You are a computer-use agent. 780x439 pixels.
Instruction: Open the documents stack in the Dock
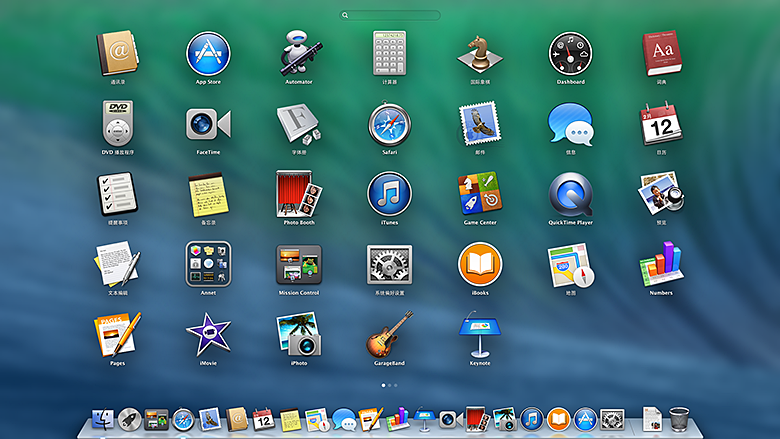tap(652, 419)
